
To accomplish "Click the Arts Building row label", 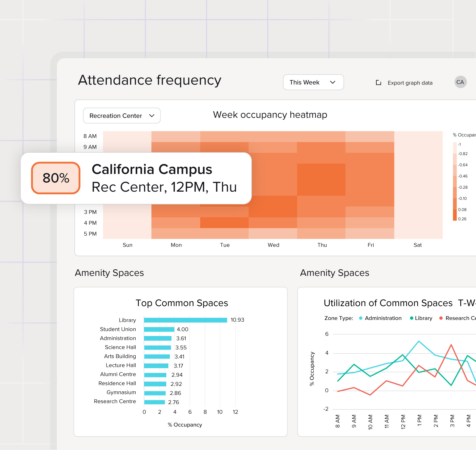I will pyautogui.click(x=120, y=356).
